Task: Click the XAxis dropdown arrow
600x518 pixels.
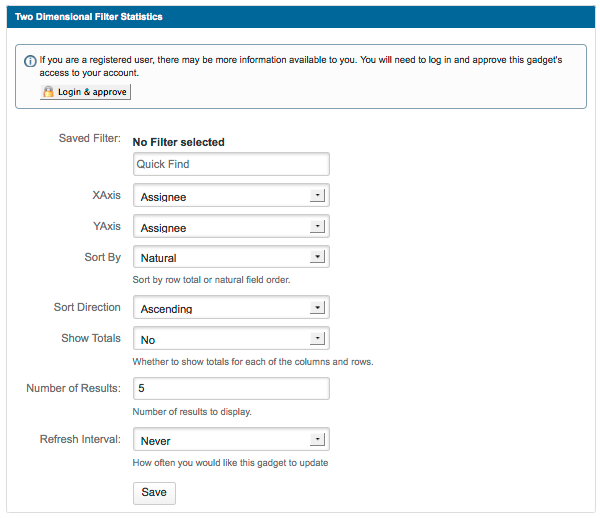Action: [317, 195]
